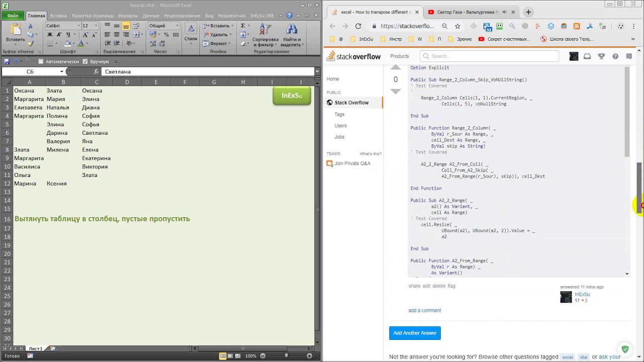Screen dimensions: 644x362
Task: Click the add a comment link
Action: [x=425, y=310]
